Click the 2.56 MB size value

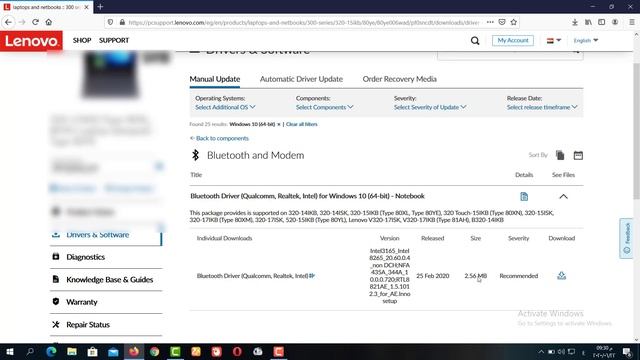click(476, 276)
